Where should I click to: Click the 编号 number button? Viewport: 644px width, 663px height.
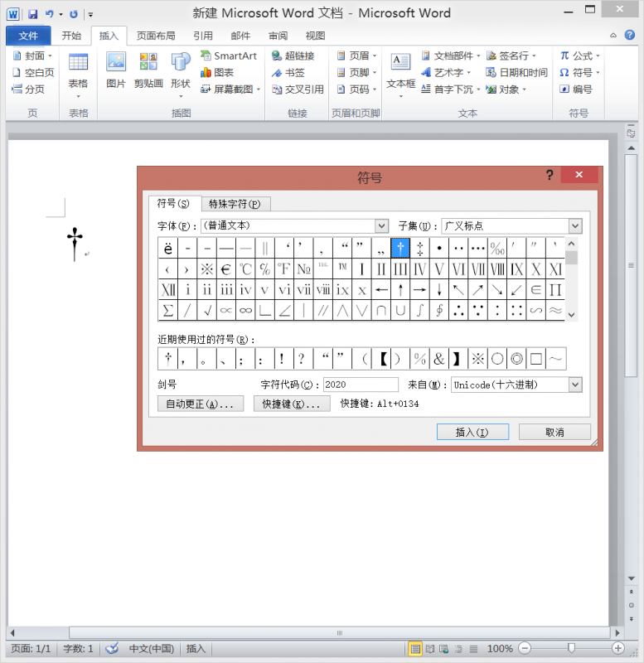click(576, 90)
